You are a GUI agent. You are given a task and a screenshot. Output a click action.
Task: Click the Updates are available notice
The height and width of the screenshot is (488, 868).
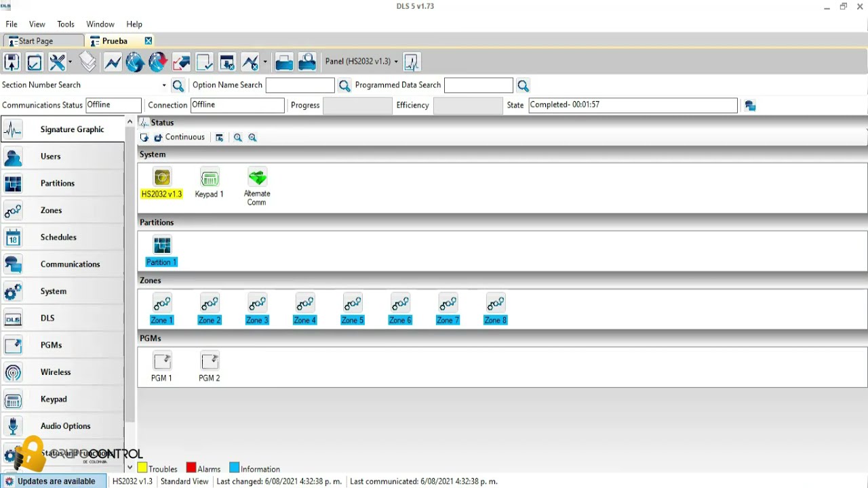tap(54, 481)
